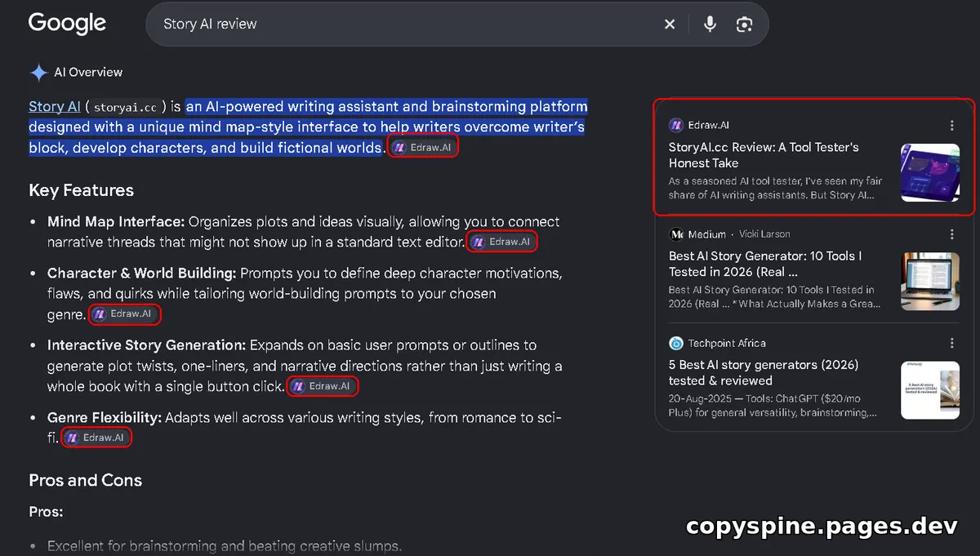Image resolution: width=980 pixels, height=556 pixels.
Task: Click the Genre Flexibility: bold label
Action: point(105,418)
